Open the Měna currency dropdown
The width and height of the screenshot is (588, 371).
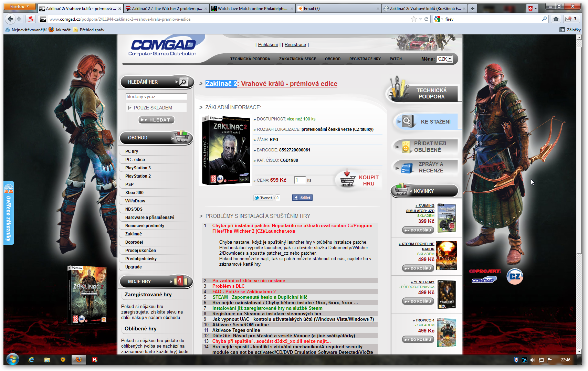(x=444, y=59)
